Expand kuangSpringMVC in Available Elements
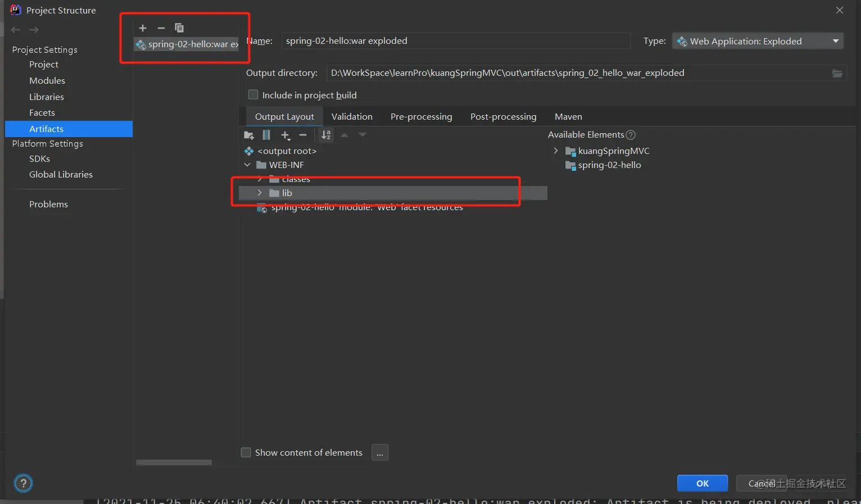 click(556, 151)
